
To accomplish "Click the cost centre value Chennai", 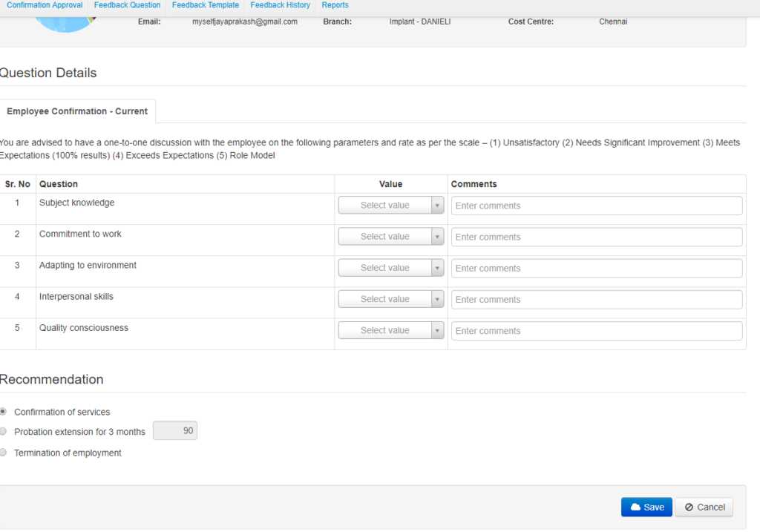I will click(x=613, y=22).
